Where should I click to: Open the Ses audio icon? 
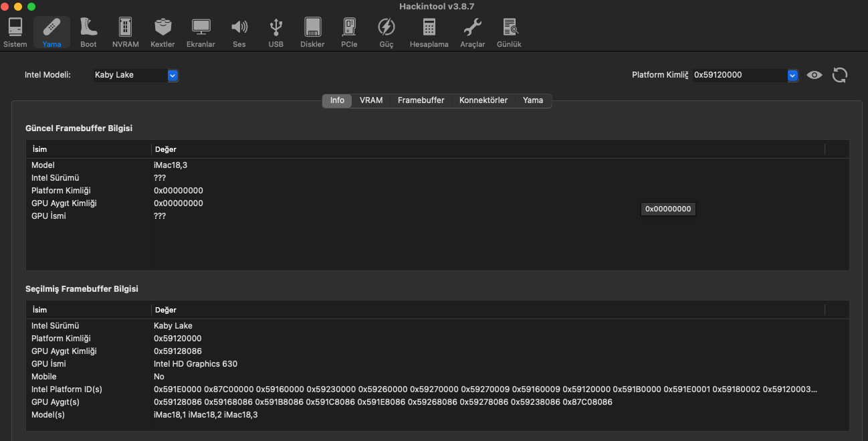pos(239,33)
